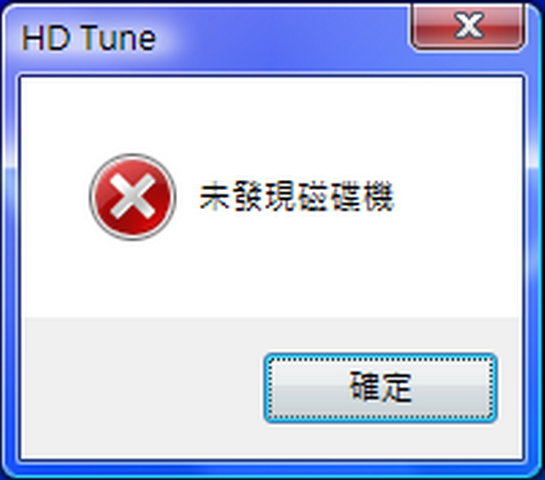Click the white space below the error message

(x=271, y=278)
